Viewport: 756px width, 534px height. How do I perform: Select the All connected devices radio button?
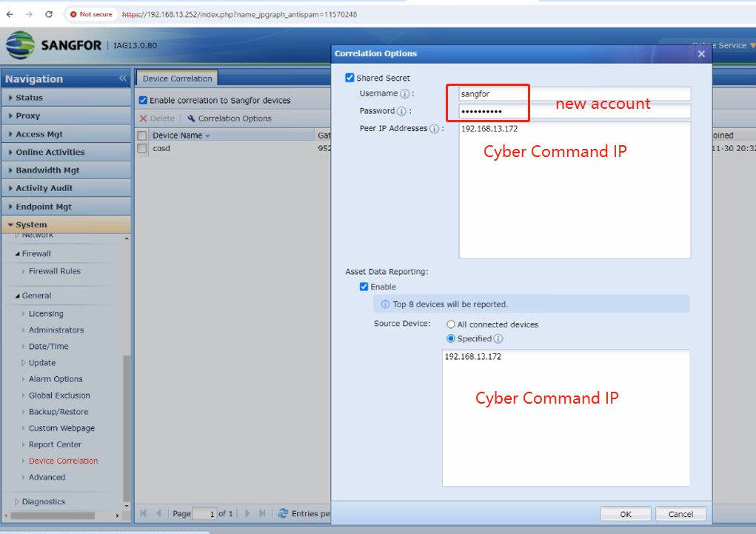coord(451,324)
